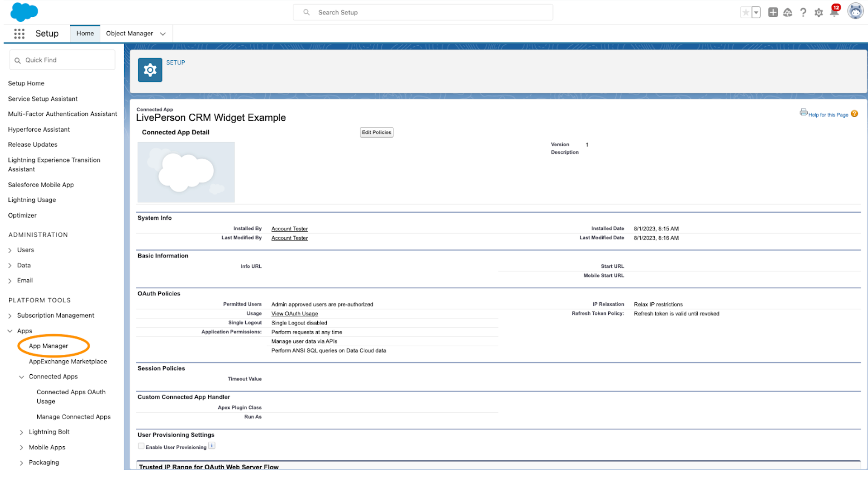
Task: Expand the Data section
Action: coord(10,266)
